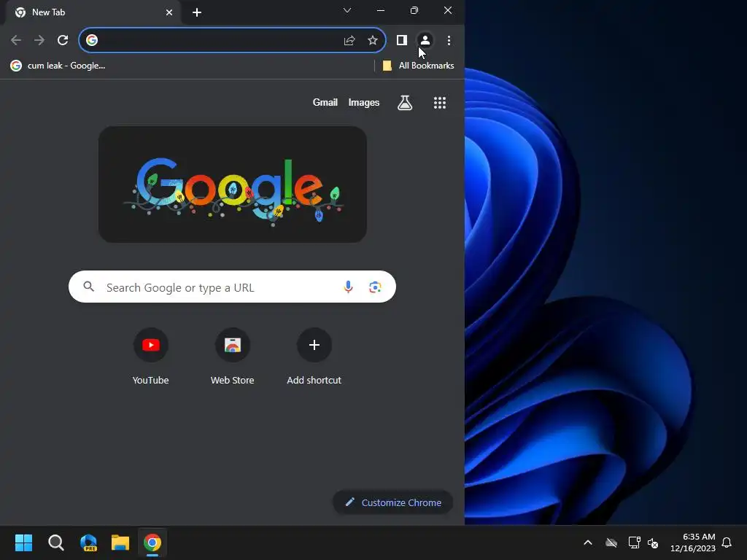Open the muted volume tray icon
This screenshot has height=560, width=747.
coord(653,542)
